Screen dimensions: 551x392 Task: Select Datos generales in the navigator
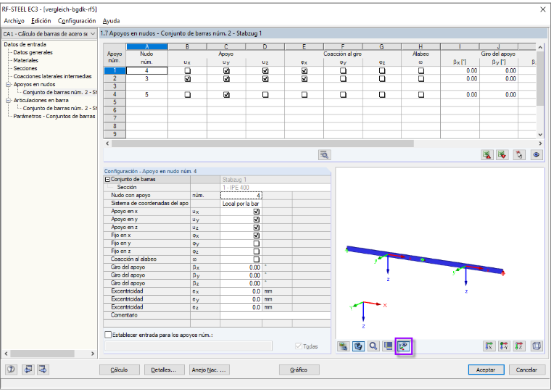[x=33, y=52]
